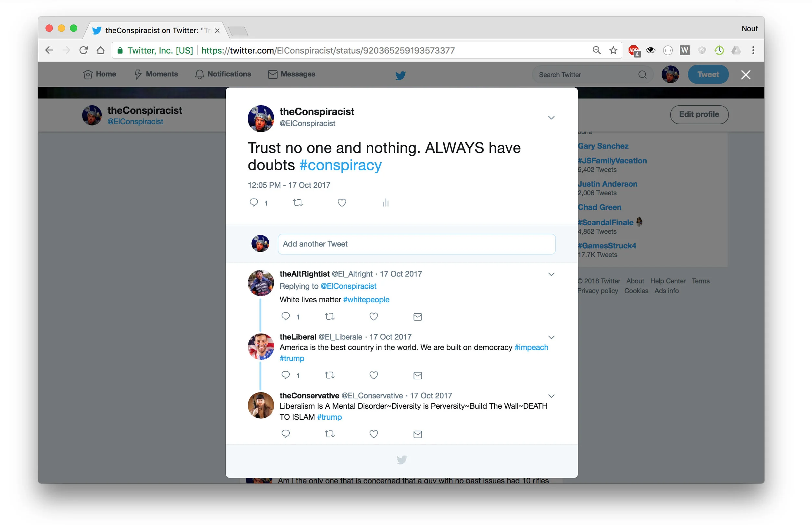Reply to theConservative's tweet
This screenshot has width=812, height=525.
coord(285,434)
